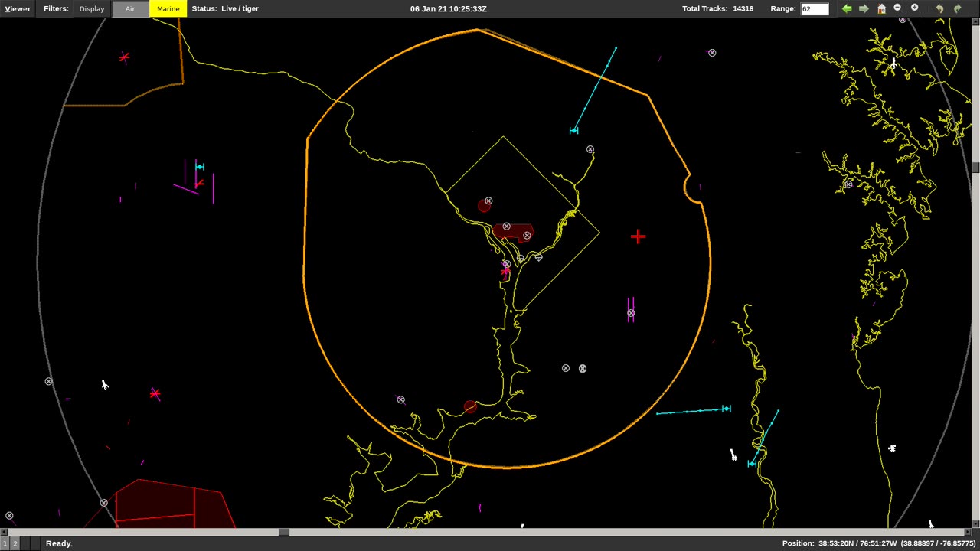Pick circled-X marker between two magenta vertical bars

click(631, 312)
